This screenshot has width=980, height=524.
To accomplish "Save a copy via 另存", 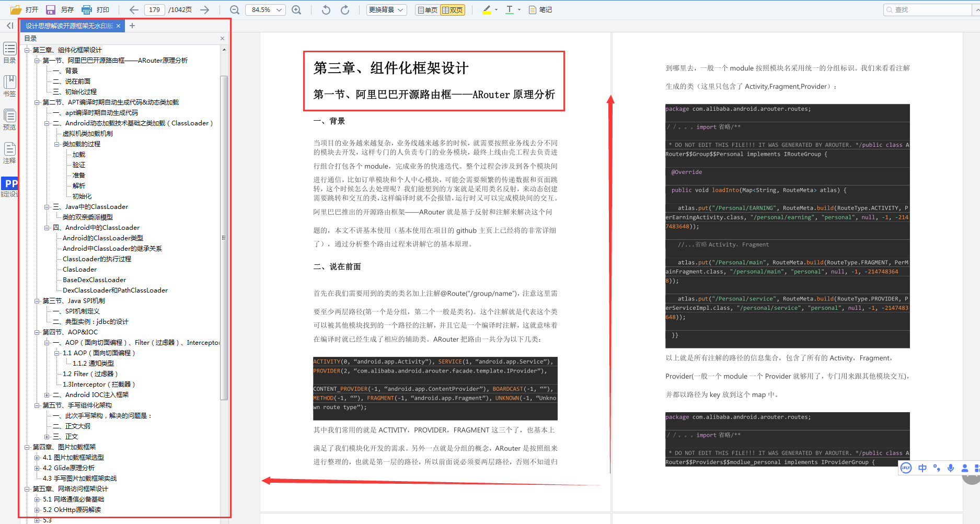I will (x=60, y=10).
